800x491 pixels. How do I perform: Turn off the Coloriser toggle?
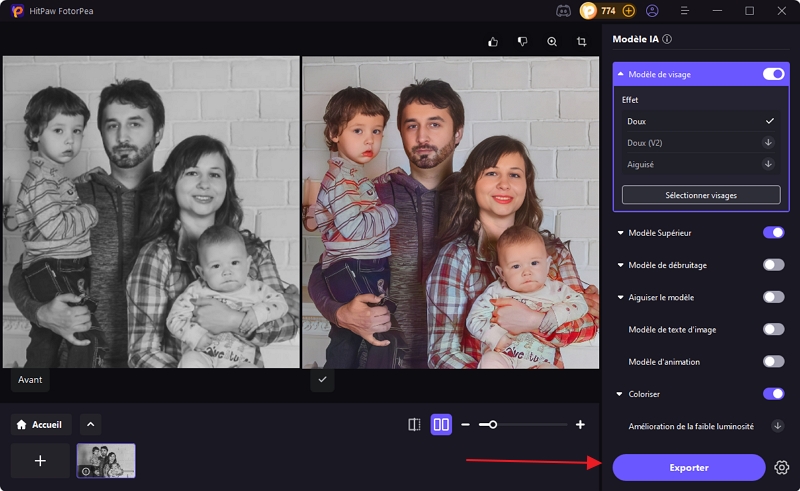[x=773, y=394]
